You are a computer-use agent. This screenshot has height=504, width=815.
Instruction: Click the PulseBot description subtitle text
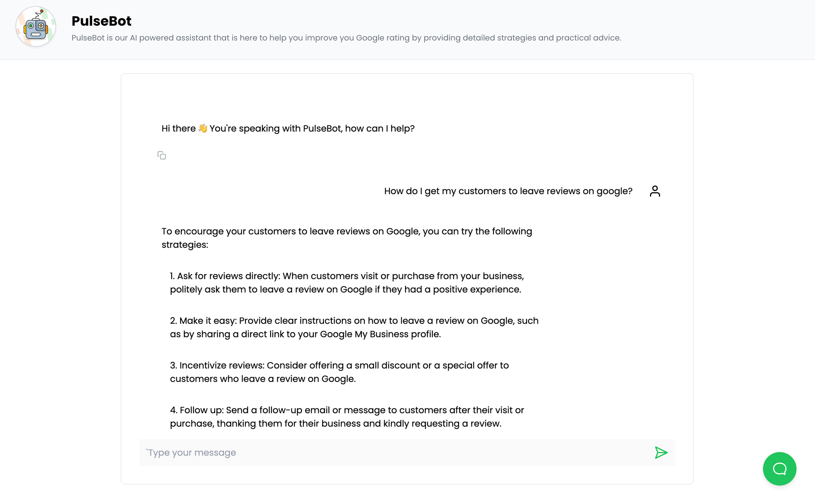click(346, 38)
